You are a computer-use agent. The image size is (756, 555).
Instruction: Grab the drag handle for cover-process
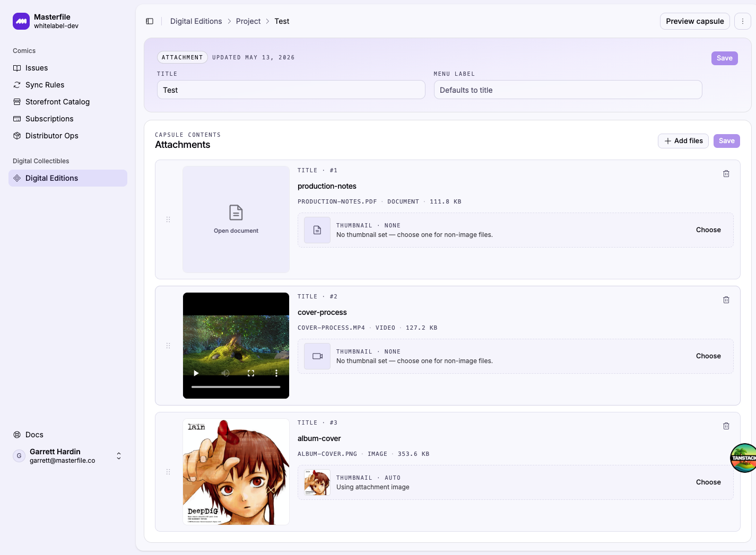[x=168, y=346]
